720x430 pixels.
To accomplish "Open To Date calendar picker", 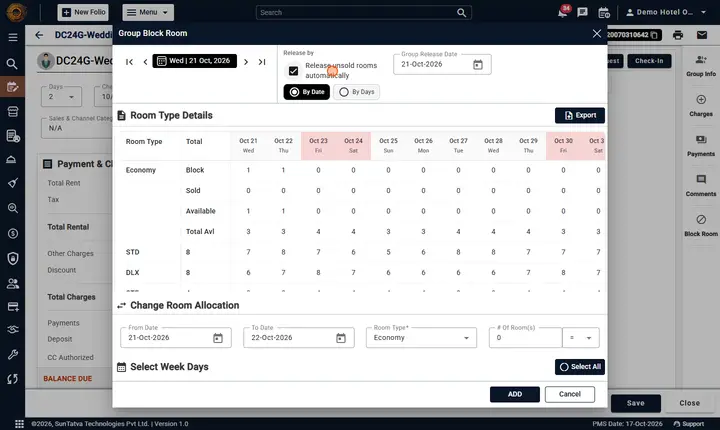I will tap(341, 338).
